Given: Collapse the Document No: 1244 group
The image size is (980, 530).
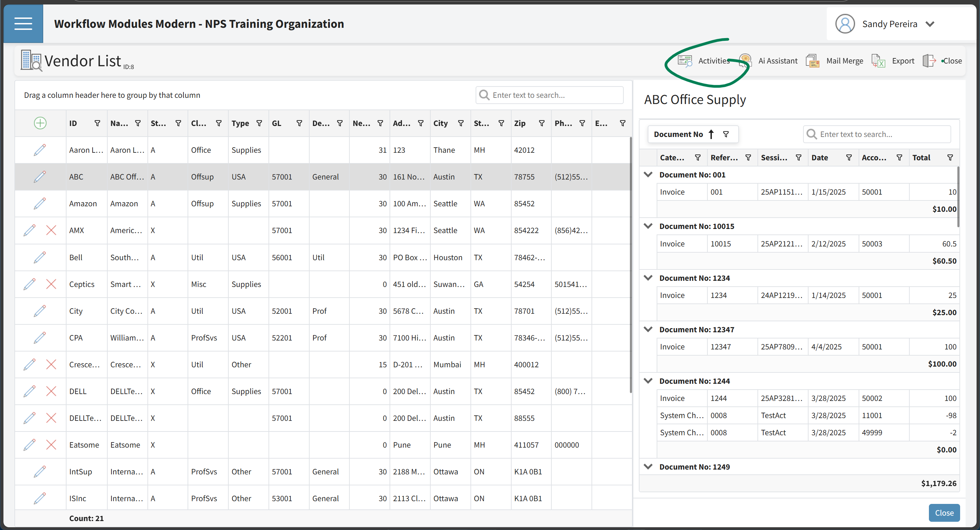Looking at the screenshot, I should click(x=648, y=381).
